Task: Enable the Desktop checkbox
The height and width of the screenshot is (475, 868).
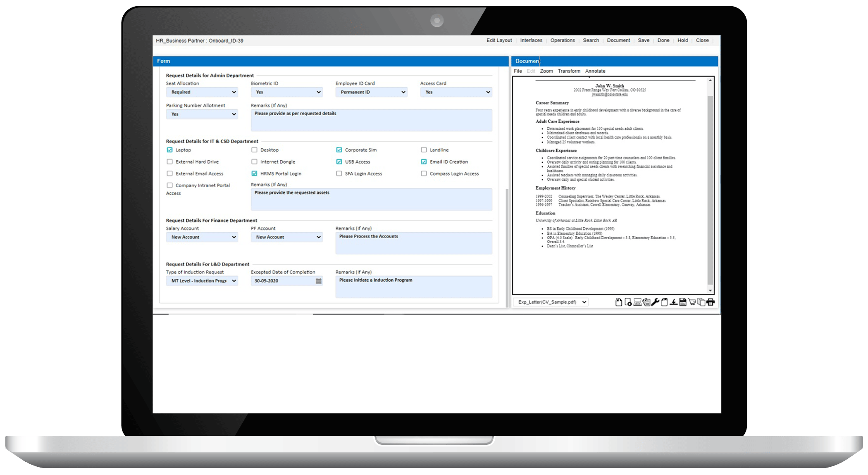Action: click(x=254, y=150)
